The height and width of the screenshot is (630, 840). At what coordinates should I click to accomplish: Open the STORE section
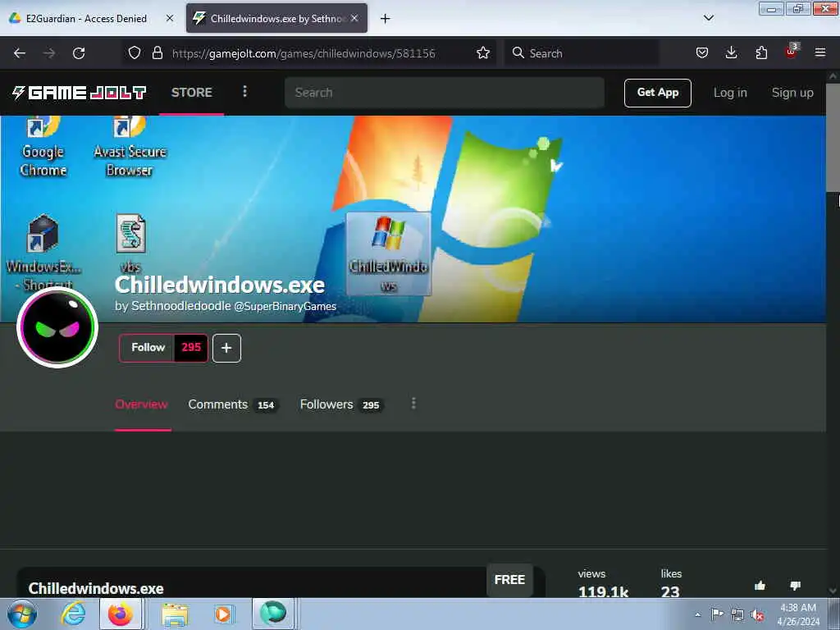pos(191,92)
